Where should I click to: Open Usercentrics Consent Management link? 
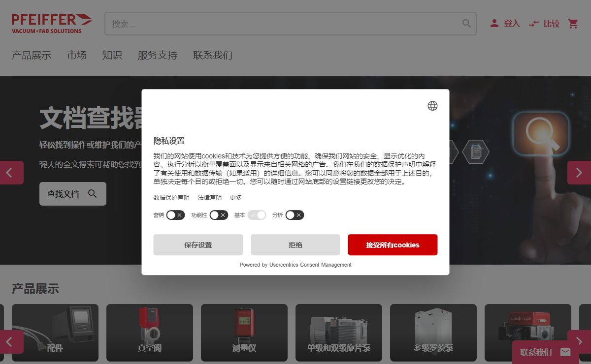(x=310, y=265)
